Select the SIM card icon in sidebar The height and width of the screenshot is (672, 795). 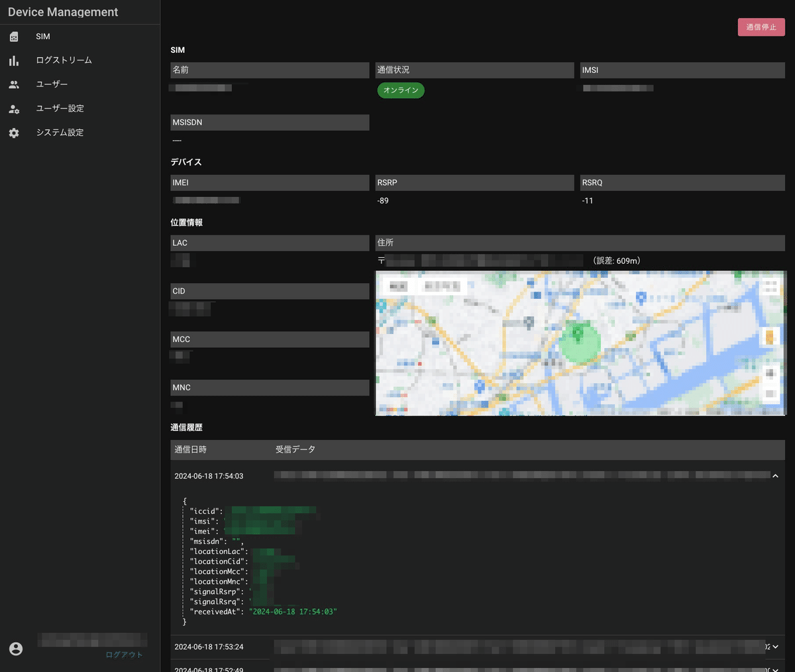[15, 36]
